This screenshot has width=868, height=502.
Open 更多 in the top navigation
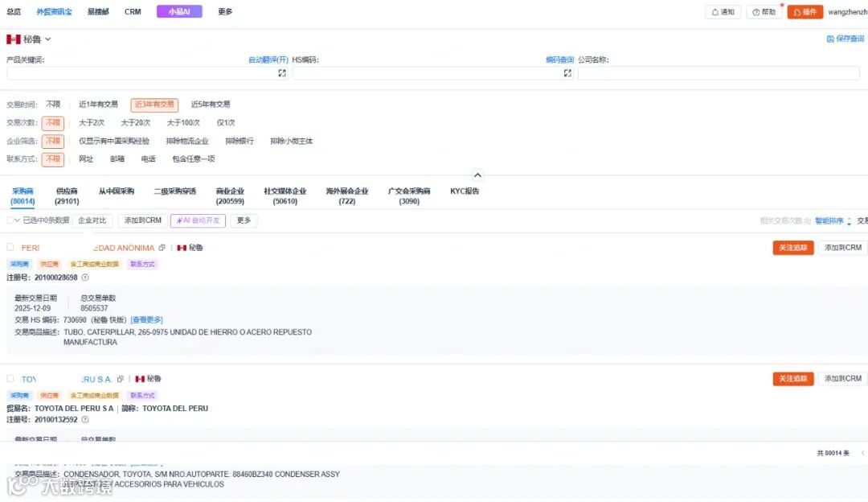(x=225, y=11)
